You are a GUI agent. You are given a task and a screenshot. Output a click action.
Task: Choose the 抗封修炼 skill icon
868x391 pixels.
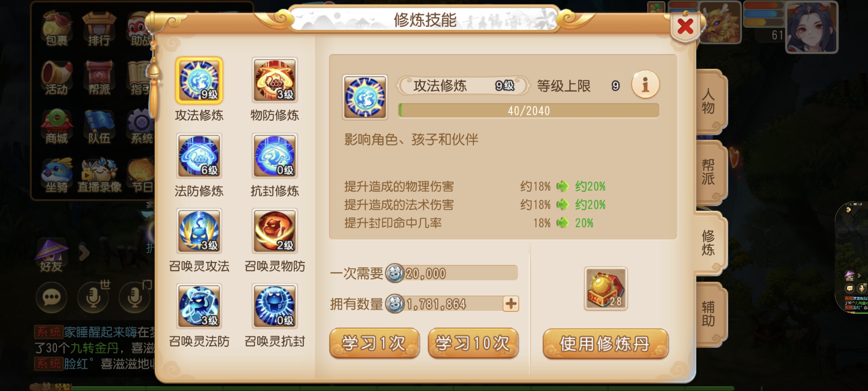pyautogui.click(x=275, y=156)
